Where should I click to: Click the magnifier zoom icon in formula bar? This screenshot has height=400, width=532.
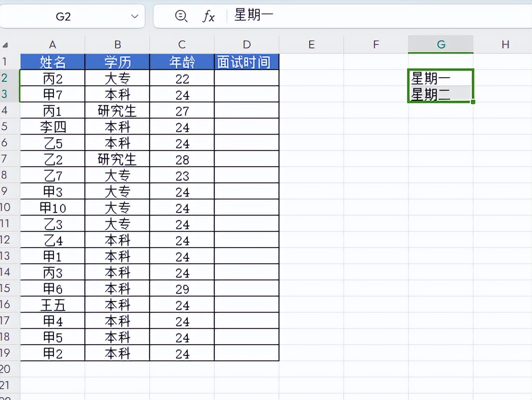pos(181,16)
